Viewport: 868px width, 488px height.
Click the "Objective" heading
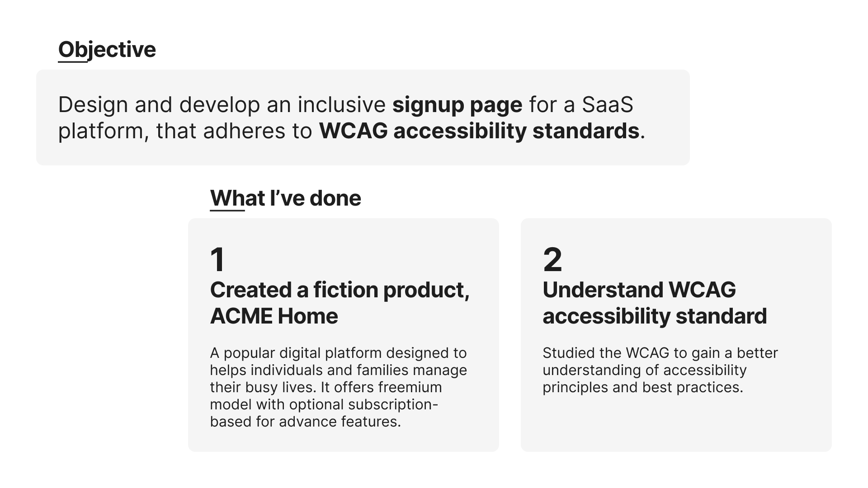pyautogui.click(x=107, y=50)
